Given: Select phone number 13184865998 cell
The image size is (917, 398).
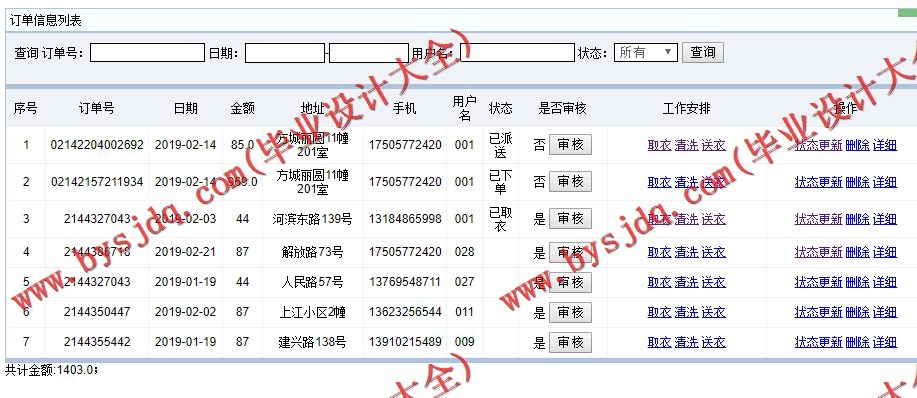Looking at the screenshot, I should (405, 219).
